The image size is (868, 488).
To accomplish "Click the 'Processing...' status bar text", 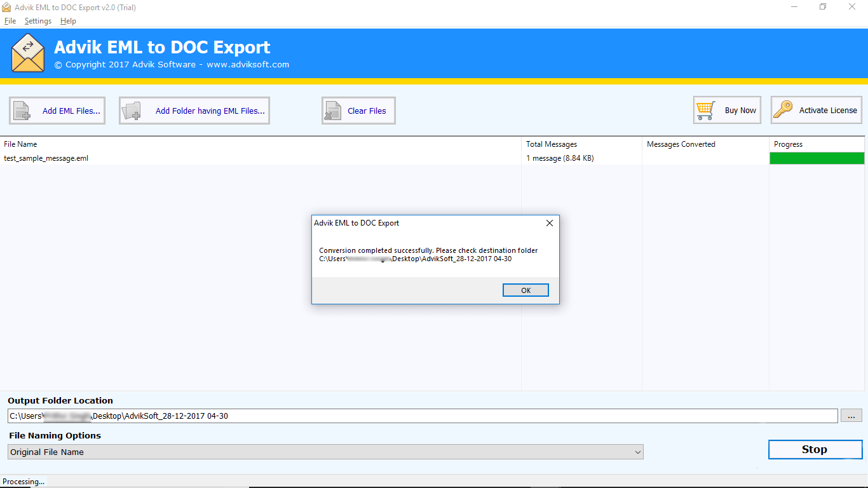I will 24,482.
